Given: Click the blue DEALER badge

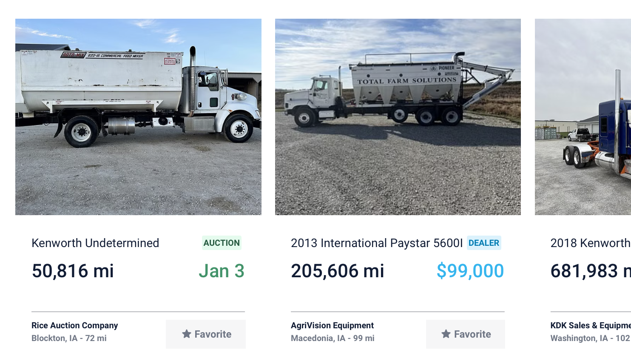Looking at the screenshot, I should (484, 243).
